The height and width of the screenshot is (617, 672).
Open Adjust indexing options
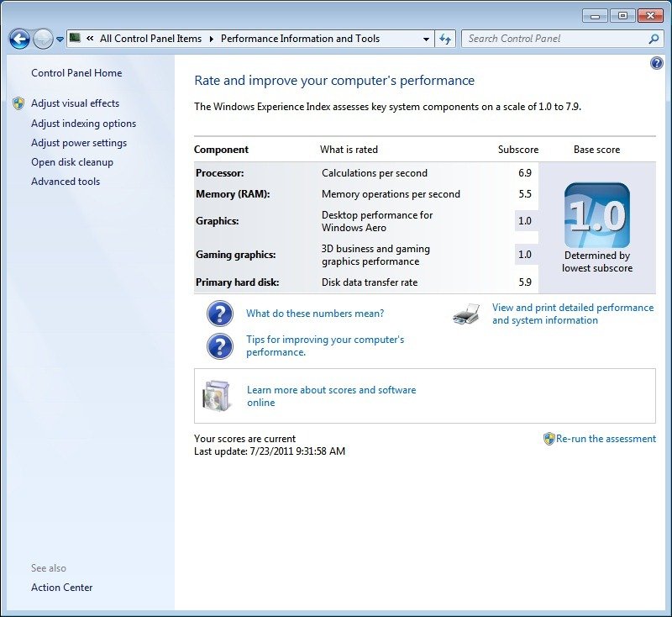pyautogui.click(x=83, y=124)
